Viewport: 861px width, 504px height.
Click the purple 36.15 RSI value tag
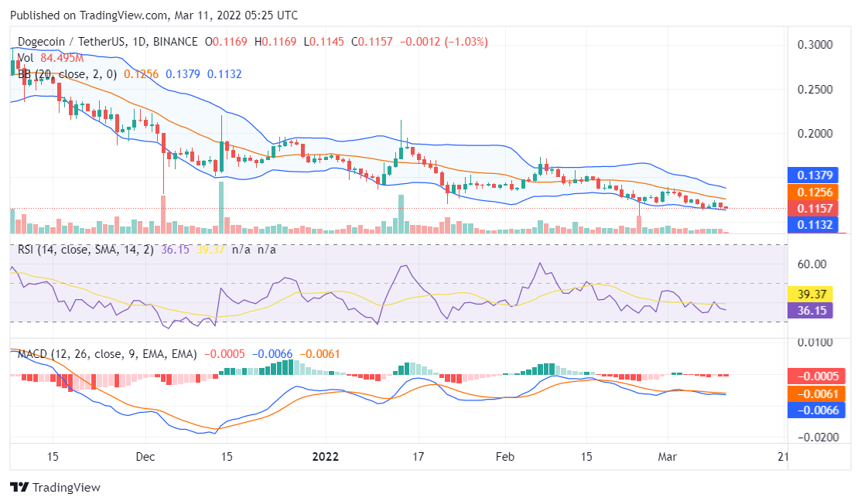[x=813, y=310]
